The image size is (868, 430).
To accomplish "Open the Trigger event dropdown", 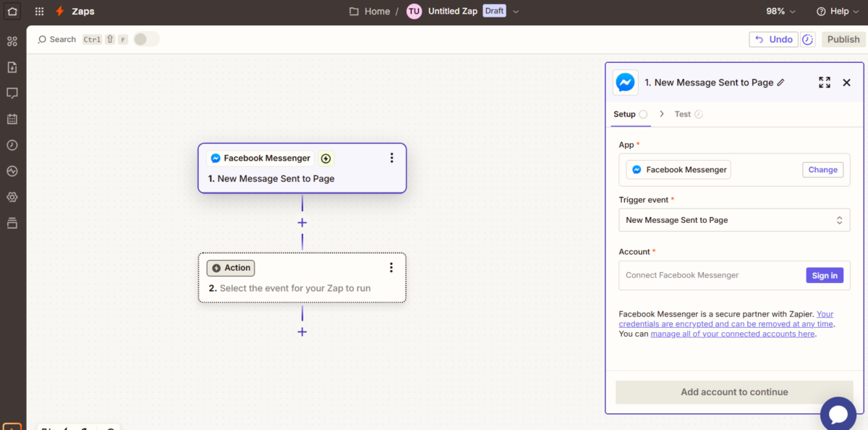I will coord(733,220).
